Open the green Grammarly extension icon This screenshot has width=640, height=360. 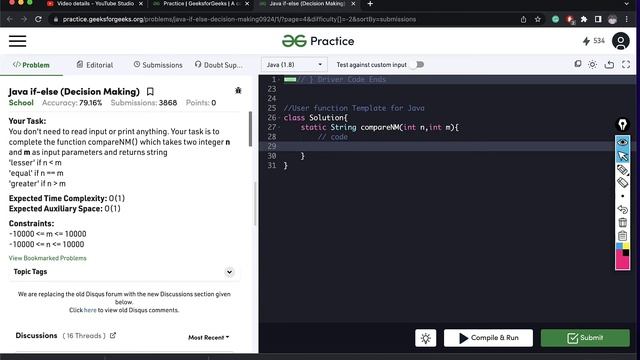pyautogui.click(x=556, y=19)
